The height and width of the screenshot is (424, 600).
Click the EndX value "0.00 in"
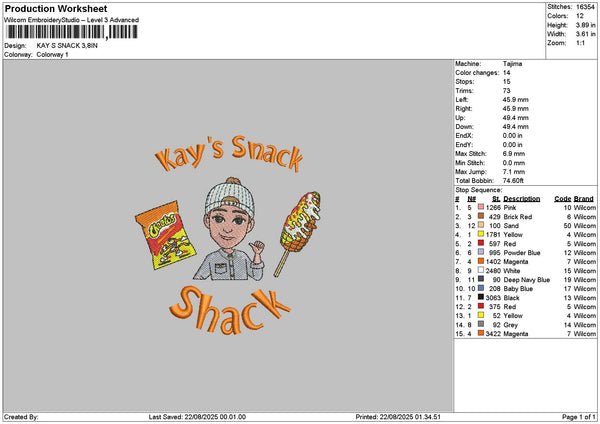point(513,135)
